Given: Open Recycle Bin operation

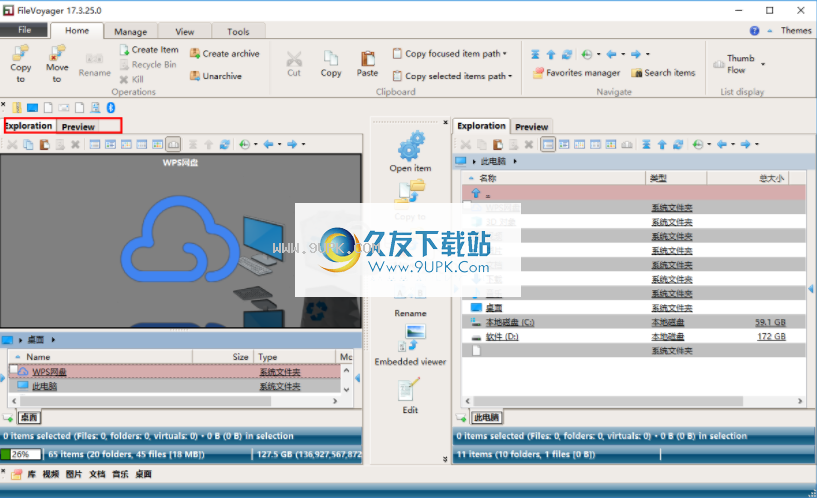Looking at the screenshot, I should (148, 65).
